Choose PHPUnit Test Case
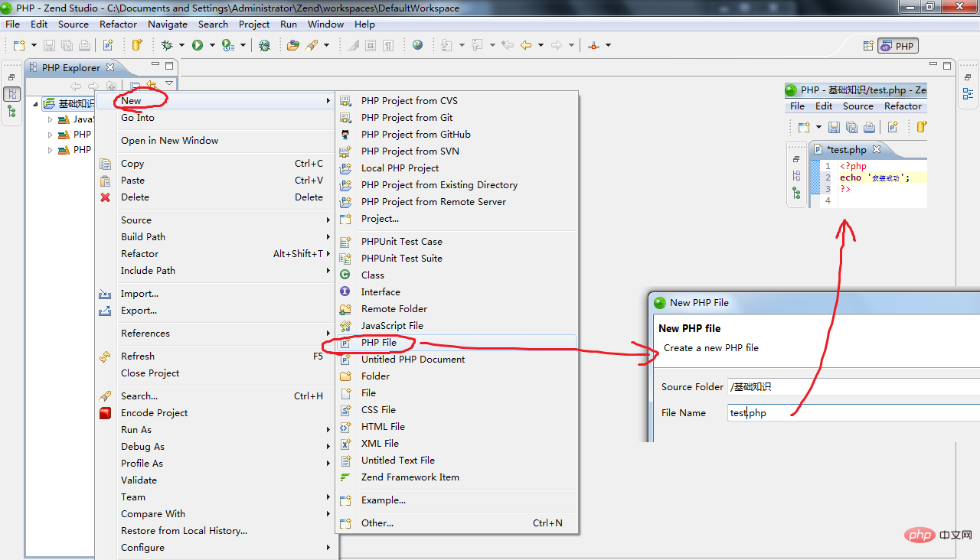The image size is (980, 560). coord(456,241)
